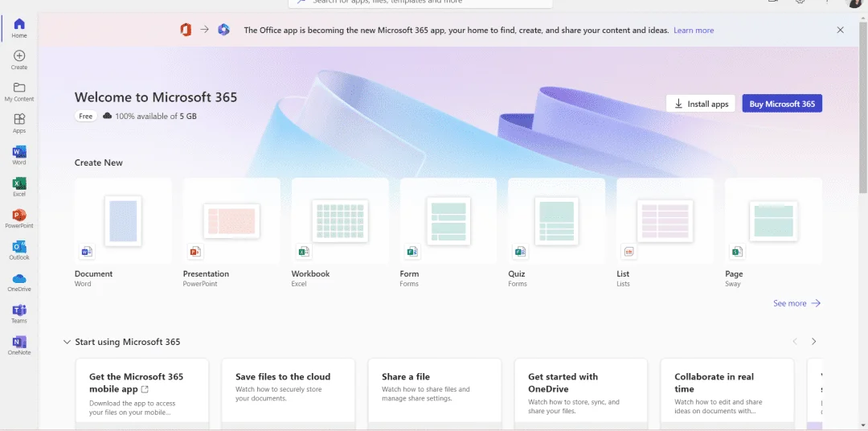Click the Forms badge on Form card
This screenshot has height=431, width=868.
coord(411,252)
